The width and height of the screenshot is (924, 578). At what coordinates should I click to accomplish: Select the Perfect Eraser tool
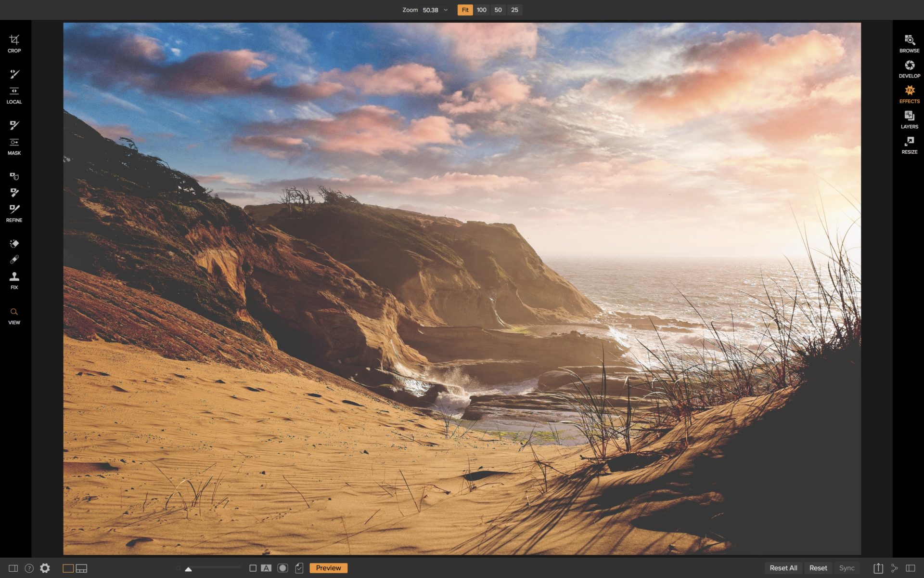click(x=14, y=243)
